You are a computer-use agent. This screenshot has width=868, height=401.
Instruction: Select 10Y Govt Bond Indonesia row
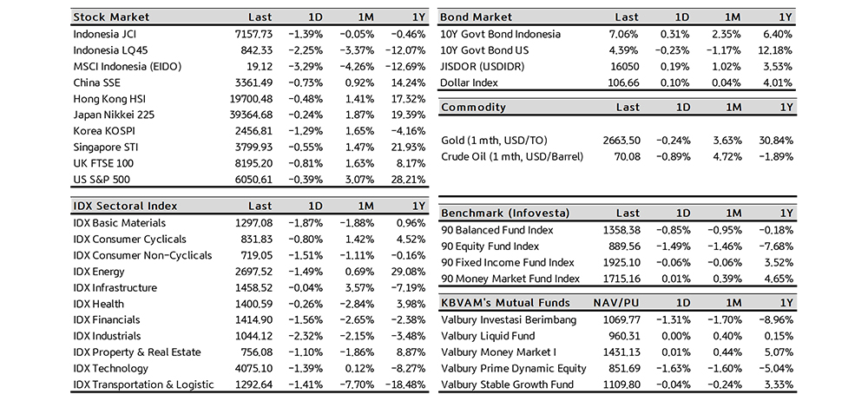click(501, 34)
